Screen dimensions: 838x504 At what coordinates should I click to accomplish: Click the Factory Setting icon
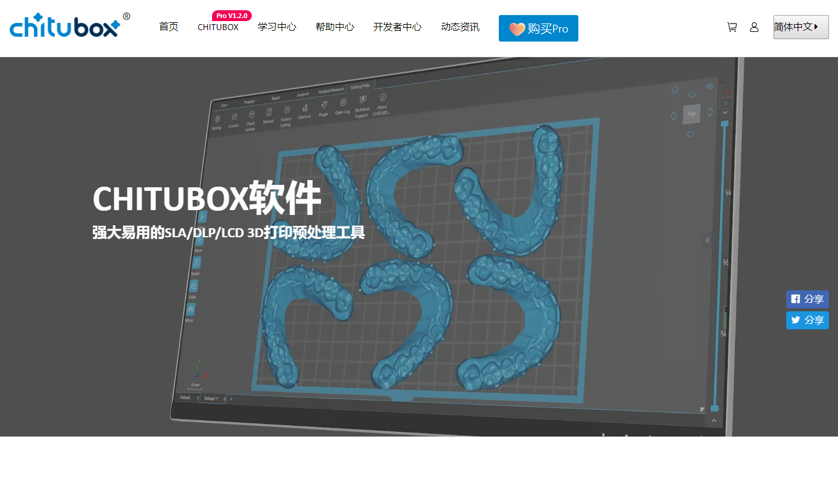pyautogui.click(x=287, y=110)
